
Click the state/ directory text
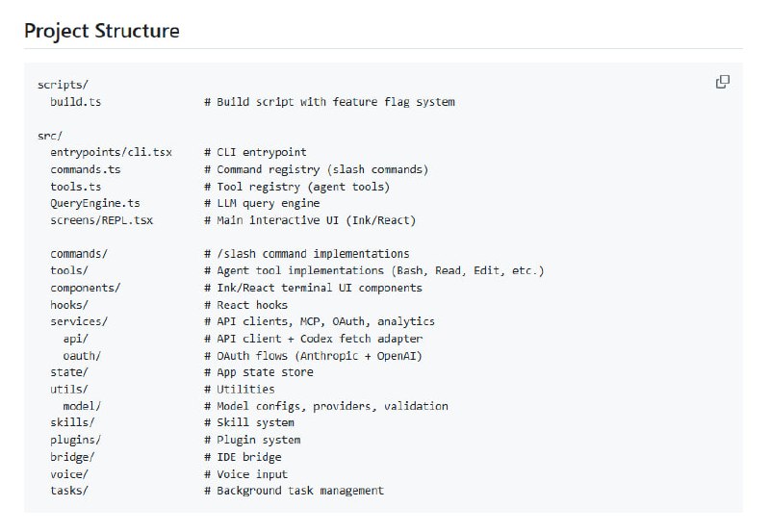69,372
